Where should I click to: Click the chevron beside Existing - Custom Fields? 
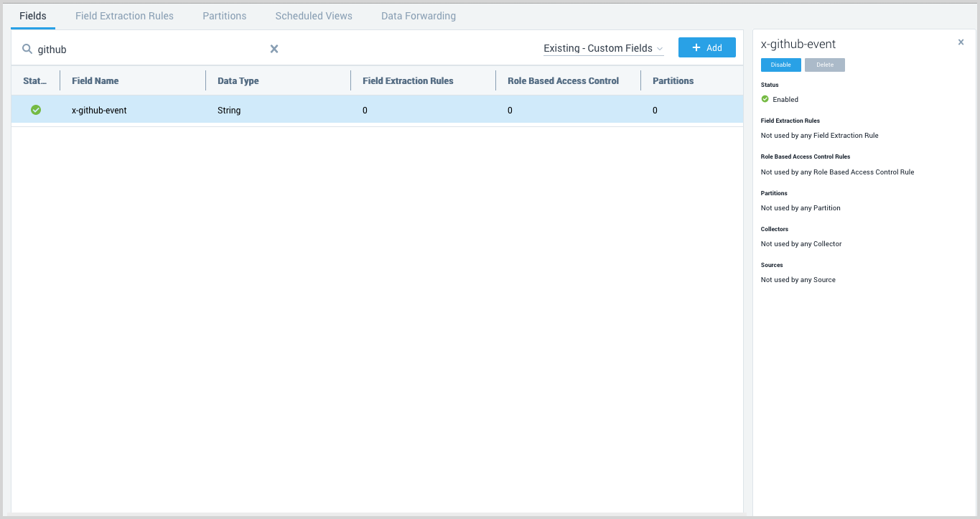point(660,48)
